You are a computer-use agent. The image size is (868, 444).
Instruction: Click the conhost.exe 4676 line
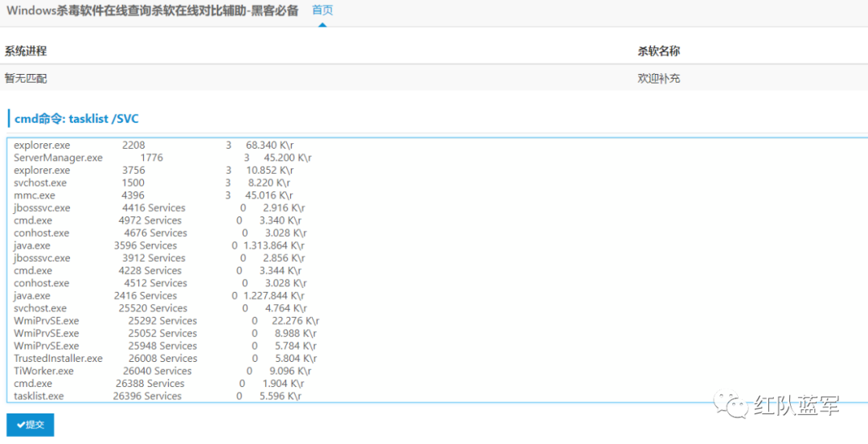point(160,232)
